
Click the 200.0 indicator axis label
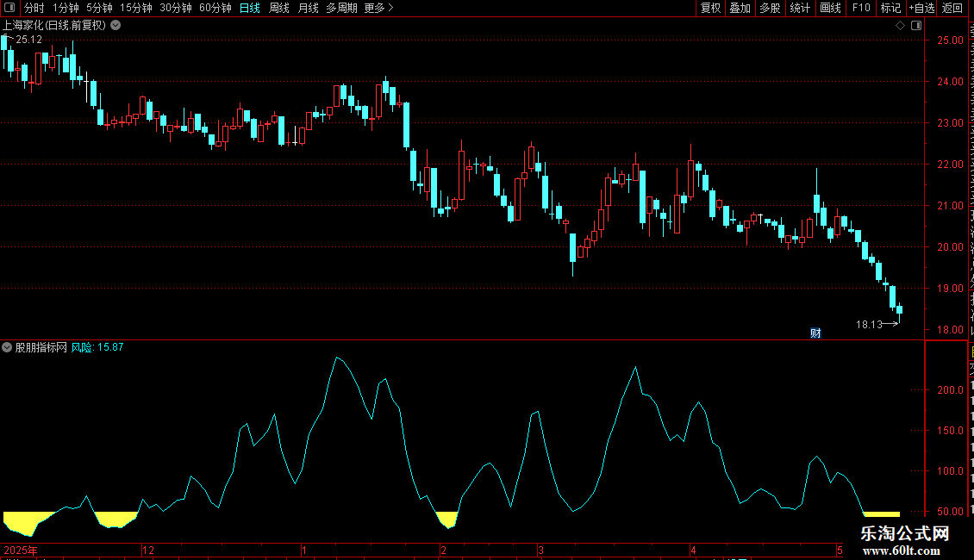pos(951,390)
